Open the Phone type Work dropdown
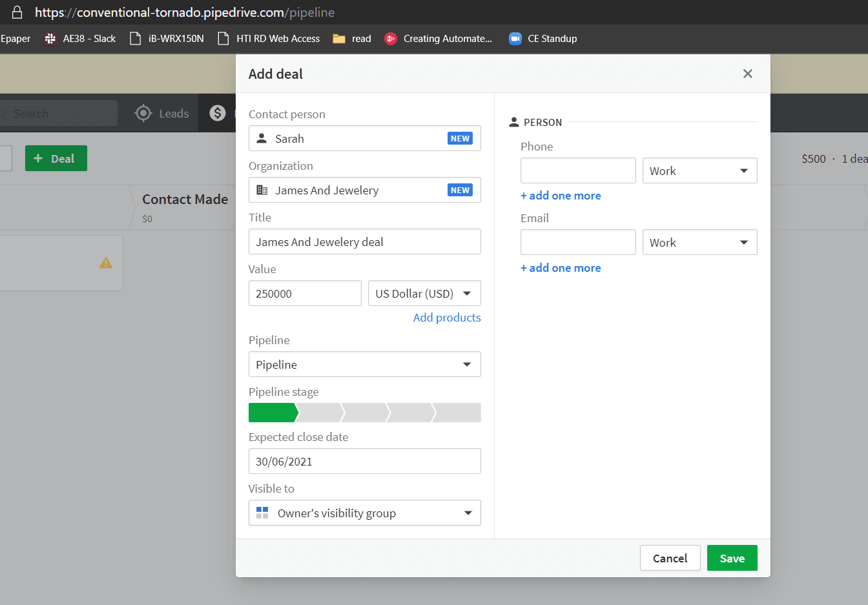Image resolution: width=868 pixels, height=605 pixels. coord(699,171)
